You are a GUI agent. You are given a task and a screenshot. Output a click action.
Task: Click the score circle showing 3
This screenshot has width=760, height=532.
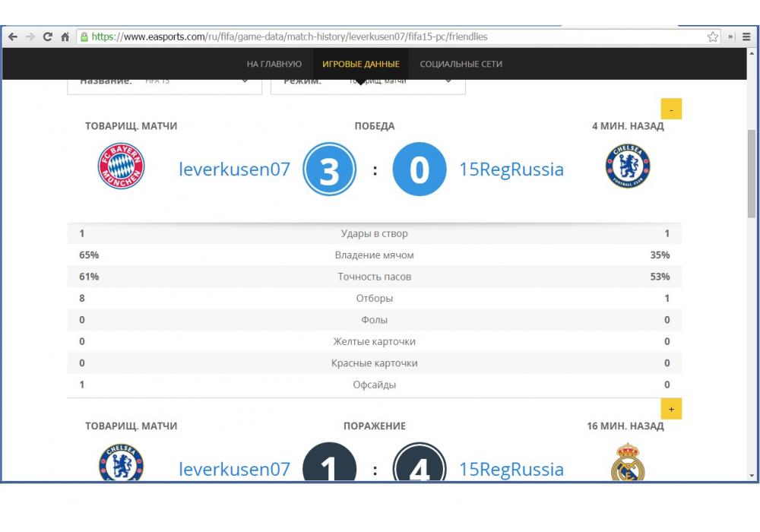coord(330,169)
